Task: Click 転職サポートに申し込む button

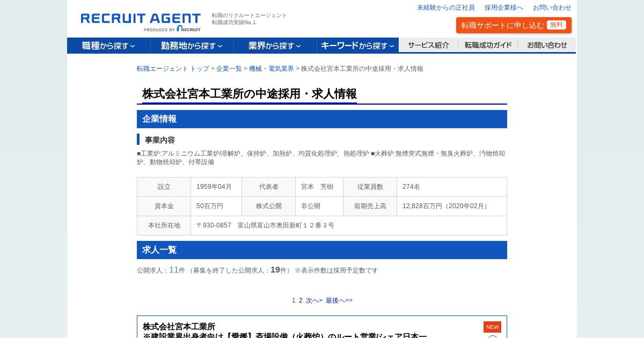Action: 514,25
